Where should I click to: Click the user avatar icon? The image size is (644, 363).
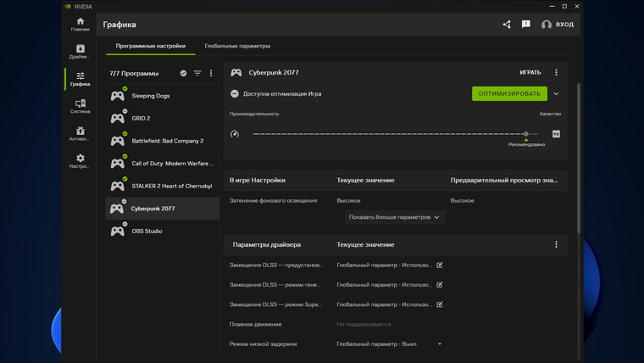[547, 25]
